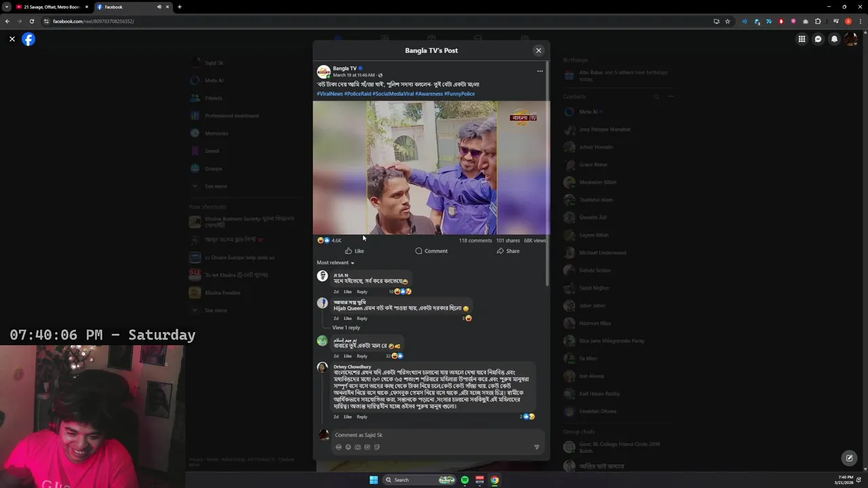The width and height of the screenshot is (868, 488).
Task: Open the Facebook account profile picture menu
Action: tap(850, 39)
